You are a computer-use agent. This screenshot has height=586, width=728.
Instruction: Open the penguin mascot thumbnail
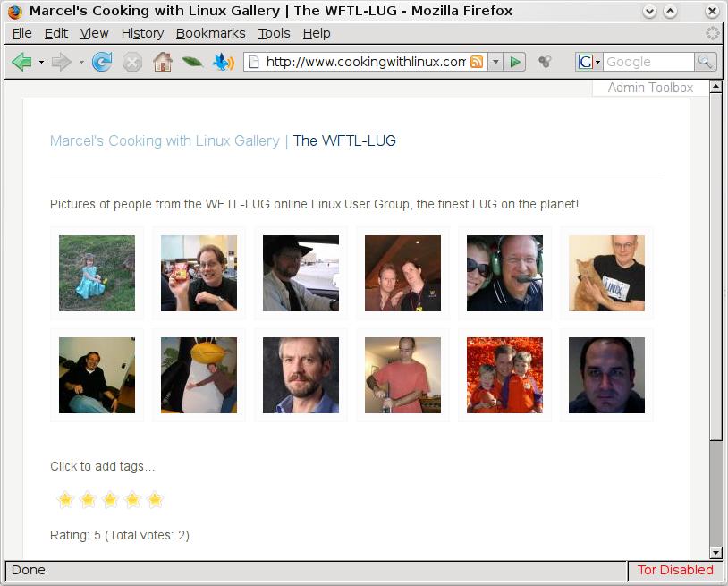(199, 375)
